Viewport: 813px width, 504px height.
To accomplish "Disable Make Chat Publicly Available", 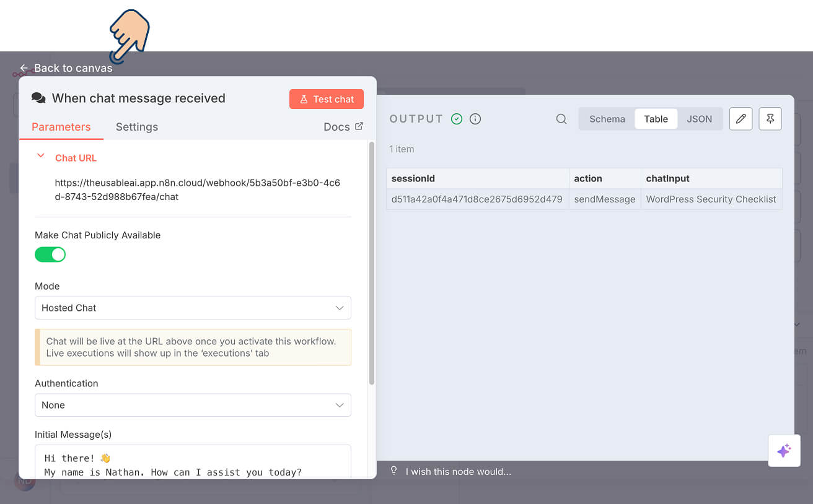I will (x=50, y=254).
